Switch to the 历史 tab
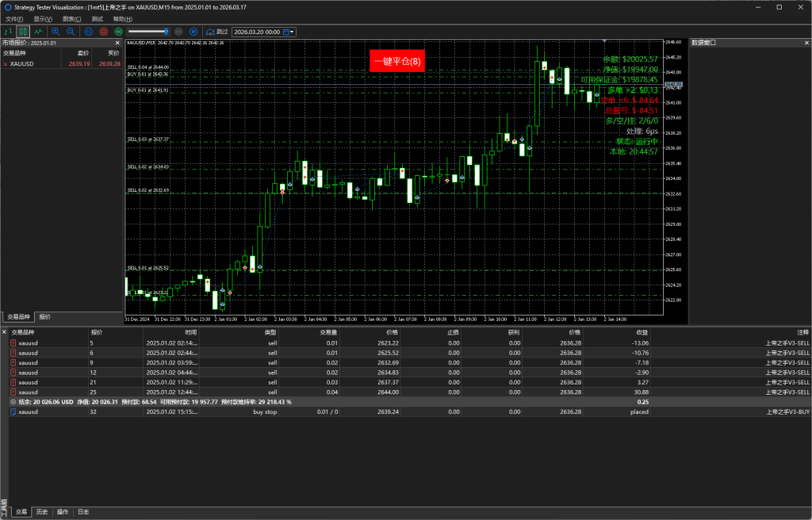812x520 pixels. tap(42, 512)
